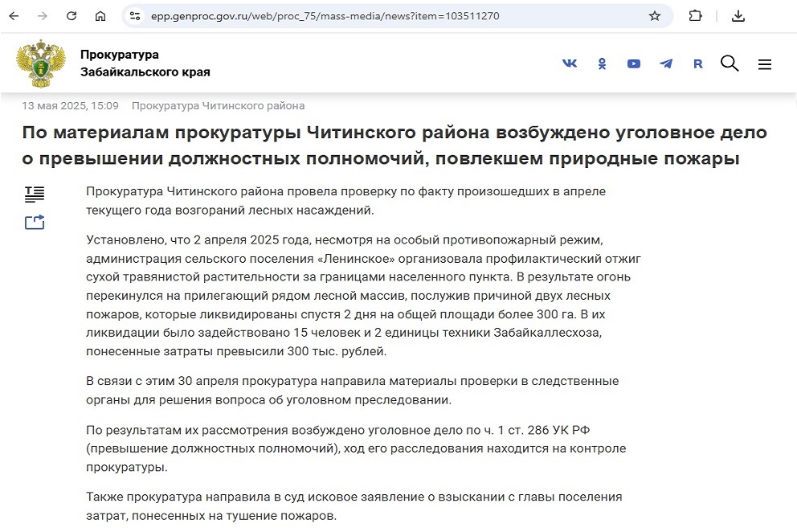Click the prosecutor's office coat of arms logo
The height and width of the screenshot is (532, 797).
click(x=41, y=63)
